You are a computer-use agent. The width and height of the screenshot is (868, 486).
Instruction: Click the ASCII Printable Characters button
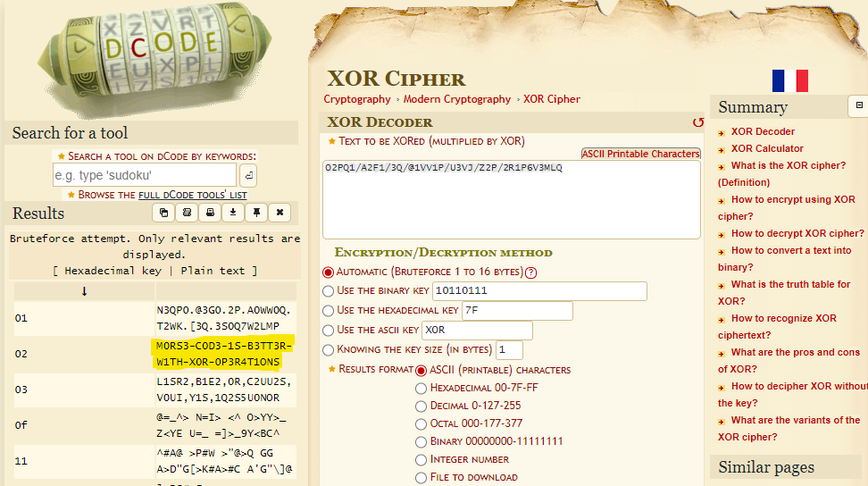pos(640,154)
